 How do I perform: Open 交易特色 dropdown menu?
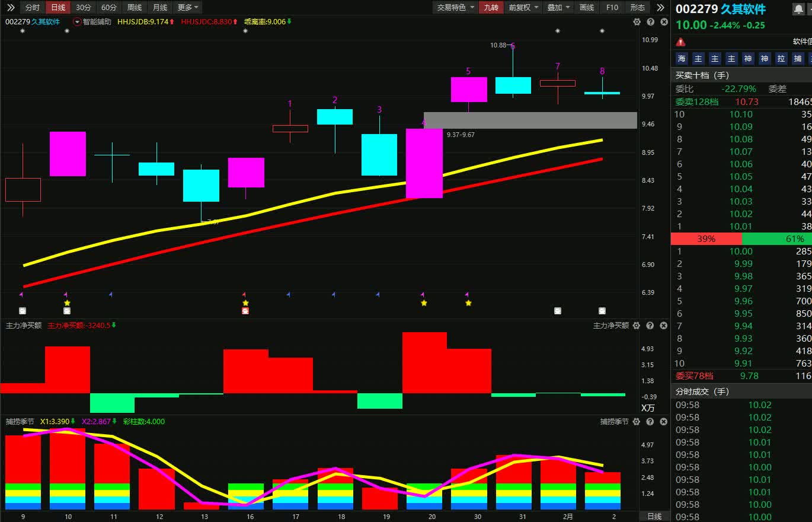[455, 8]
